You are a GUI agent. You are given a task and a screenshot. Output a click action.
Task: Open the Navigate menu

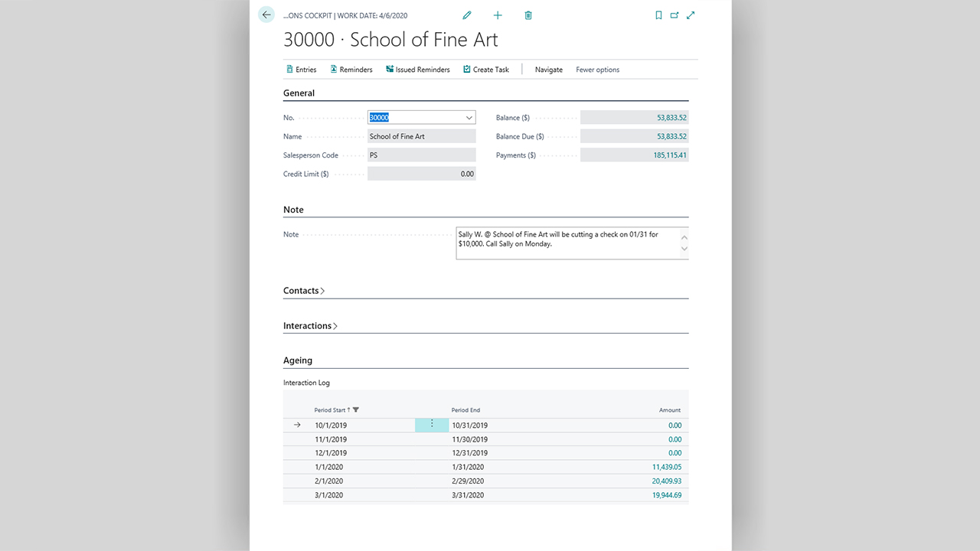(x=548, y=70)
